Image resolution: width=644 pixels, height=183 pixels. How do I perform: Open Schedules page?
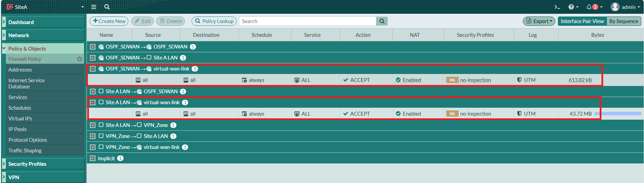pos(45,108)
